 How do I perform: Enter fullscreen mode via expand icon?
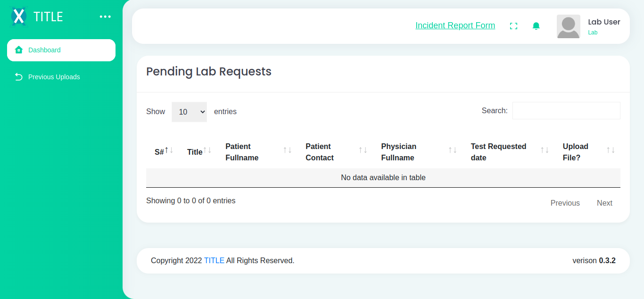514,26
